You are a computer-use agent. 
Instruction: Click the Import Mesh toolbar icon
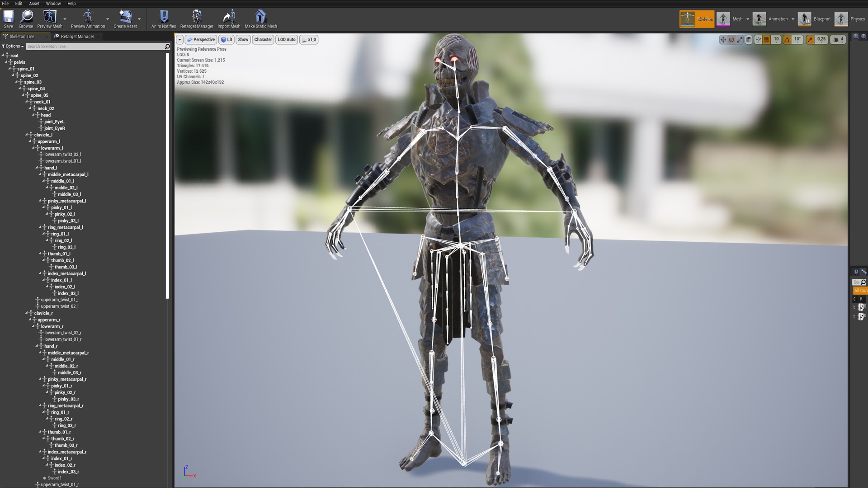pyautogui.click(x=229, y=18)
